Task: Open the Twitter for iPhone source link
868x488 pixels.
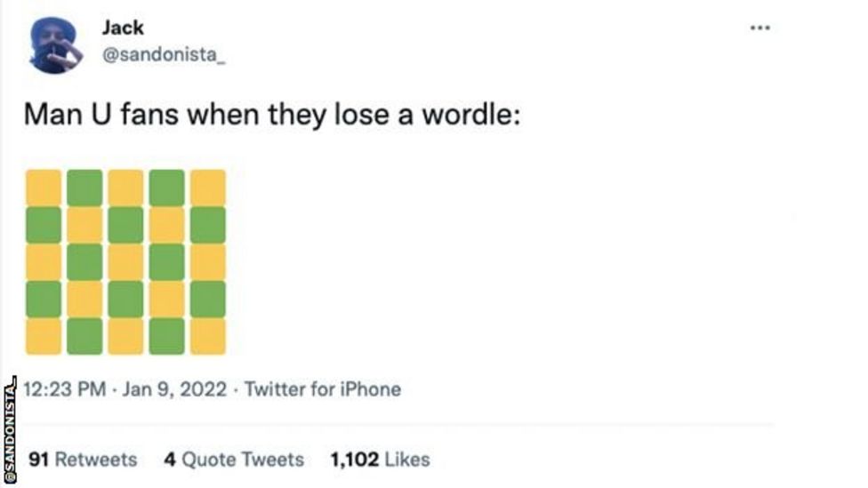Action: tap(322, 389)
